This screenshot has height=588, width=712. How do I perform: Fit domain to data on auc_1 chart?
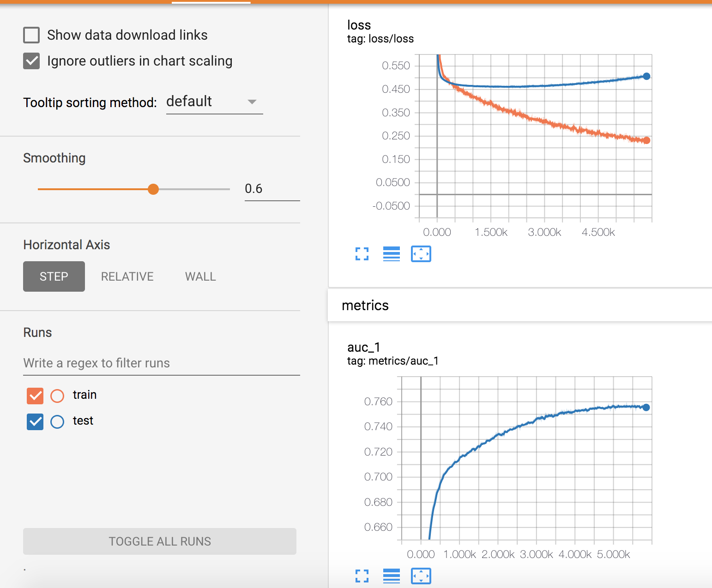(421, 576)
